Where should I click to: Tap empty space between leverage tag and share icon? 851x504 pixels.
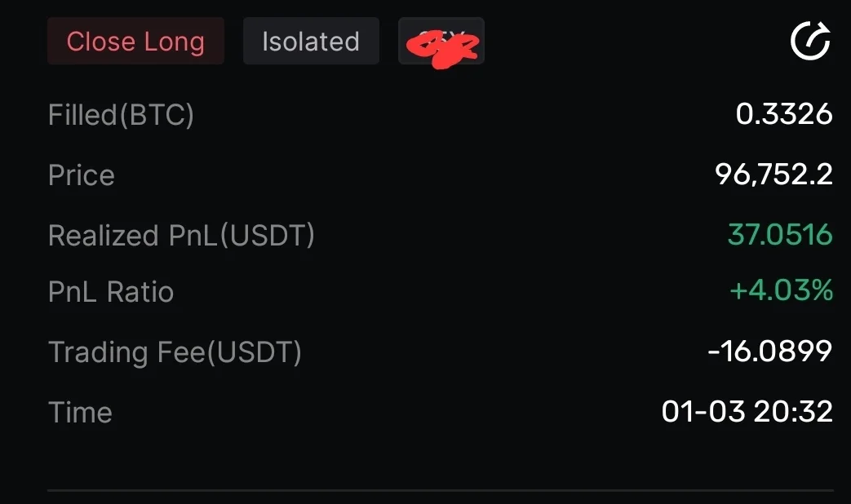pyautogui.click(x=636, y=42)
